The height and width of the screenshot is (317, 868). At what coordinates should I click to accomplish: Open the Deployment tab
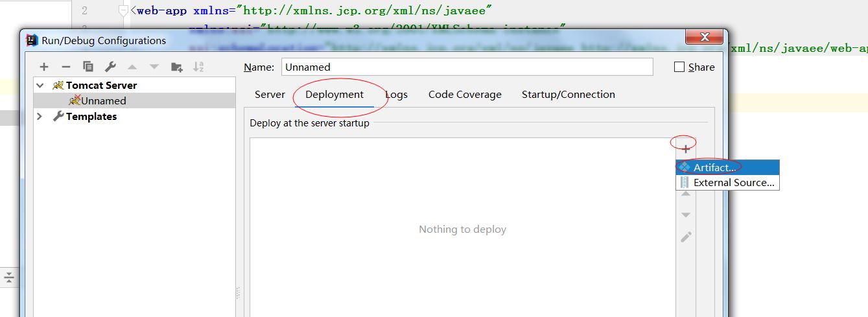click(334, 94)
